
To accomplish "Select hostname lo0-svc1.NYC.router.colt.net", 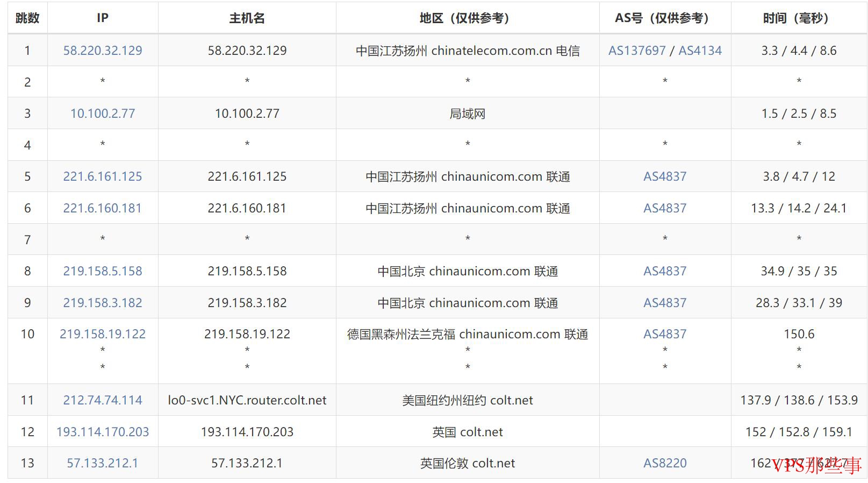I will click(x=247, y=400).
